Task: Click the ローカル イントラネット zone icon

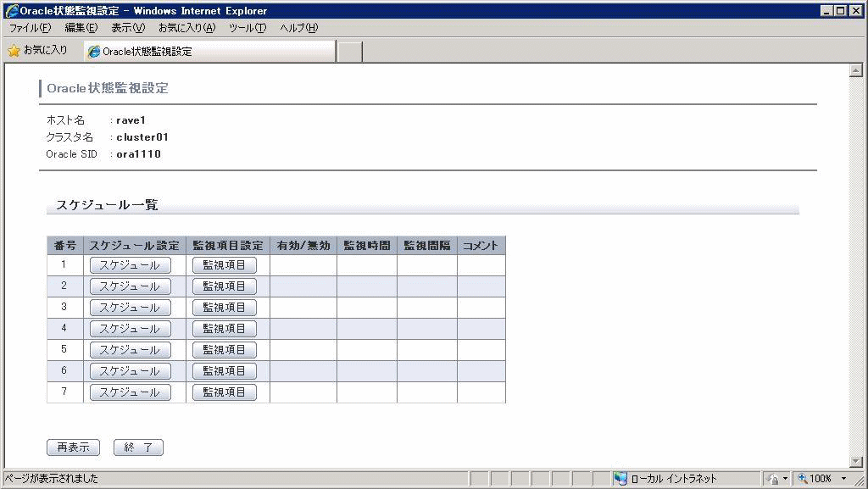Action: 621,479
